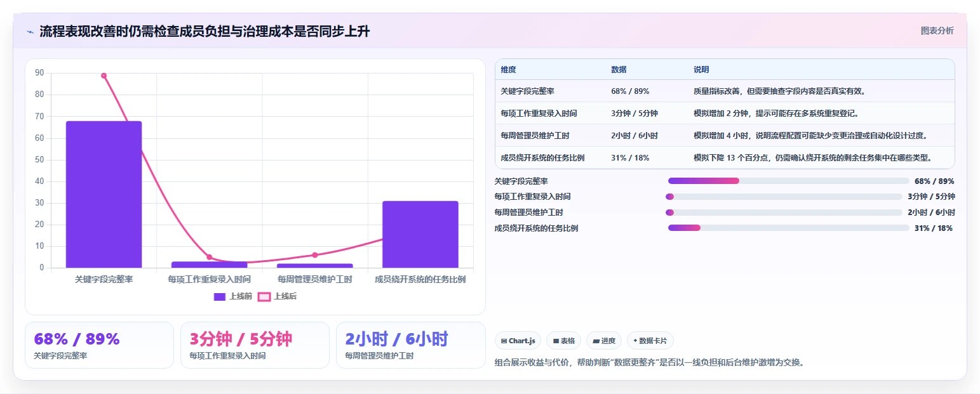Click the y-axis label 90
This screenshot has height=394, width=980.
point(39,73)
